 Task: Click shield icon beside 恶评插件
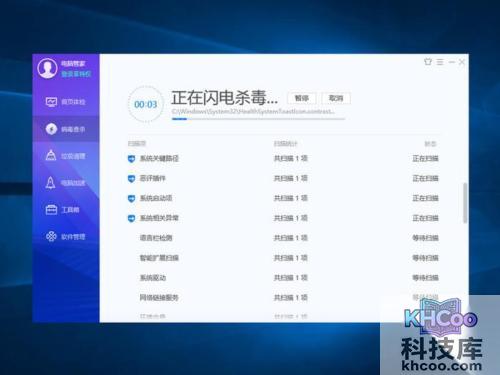[x=131, y=179]
